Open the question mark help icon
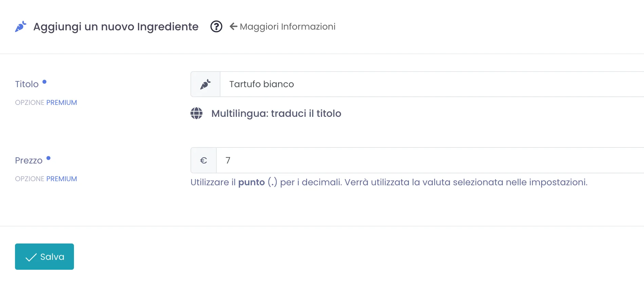 216,27
